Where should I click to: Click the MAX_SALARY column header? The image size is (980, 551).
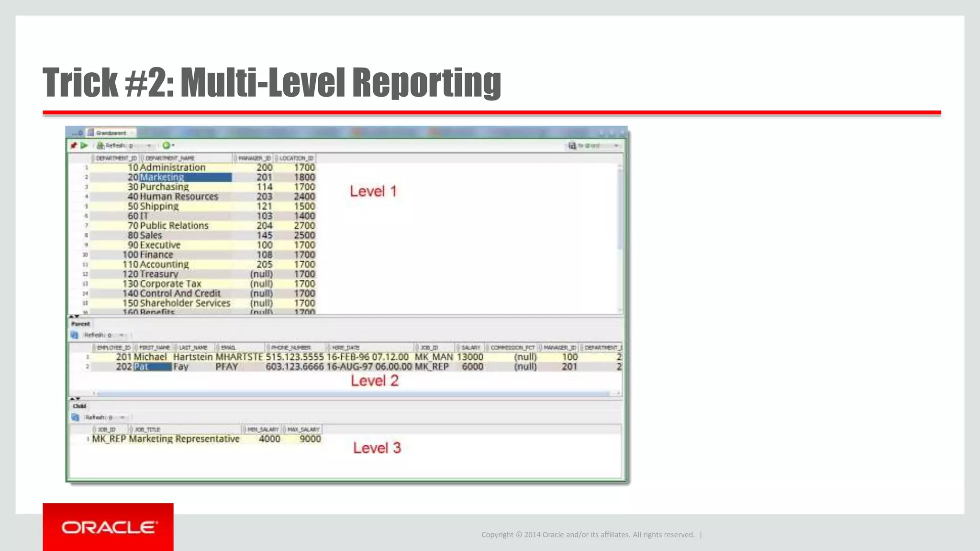pyautogui.click(x=302, y=429)
